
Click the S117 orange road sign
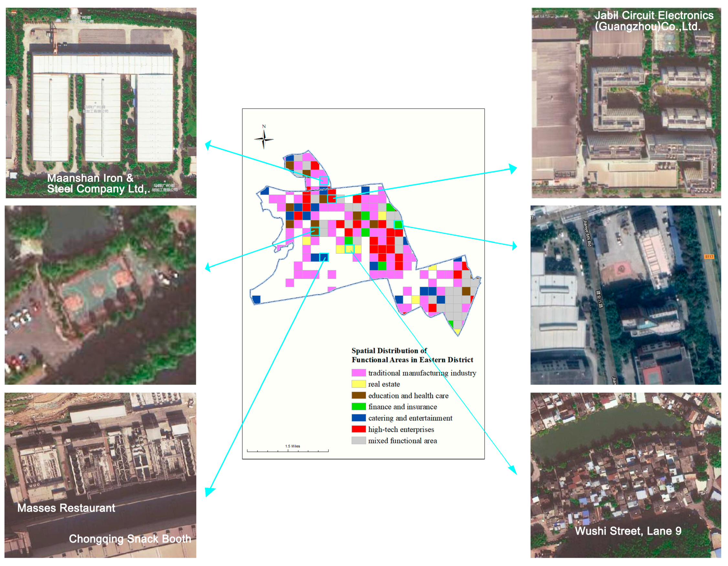tap(709, 257)
